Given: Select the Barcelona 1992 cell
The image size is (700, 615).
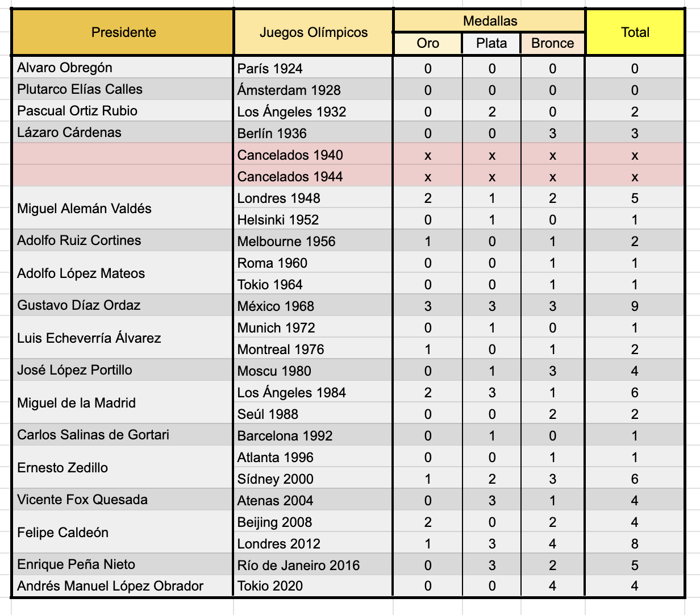Looking at the screenshot, I should pyautogui.click(x=313, y=435).
